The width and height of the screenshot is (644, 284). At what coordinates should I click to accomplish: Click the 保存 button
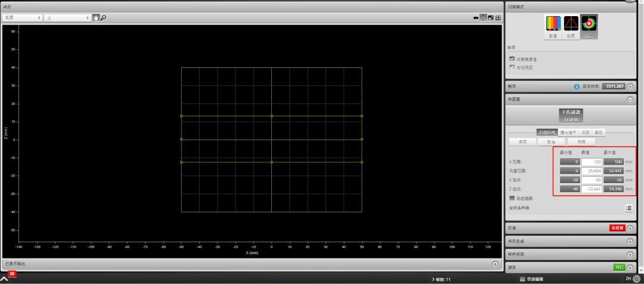tap(523, 142)
